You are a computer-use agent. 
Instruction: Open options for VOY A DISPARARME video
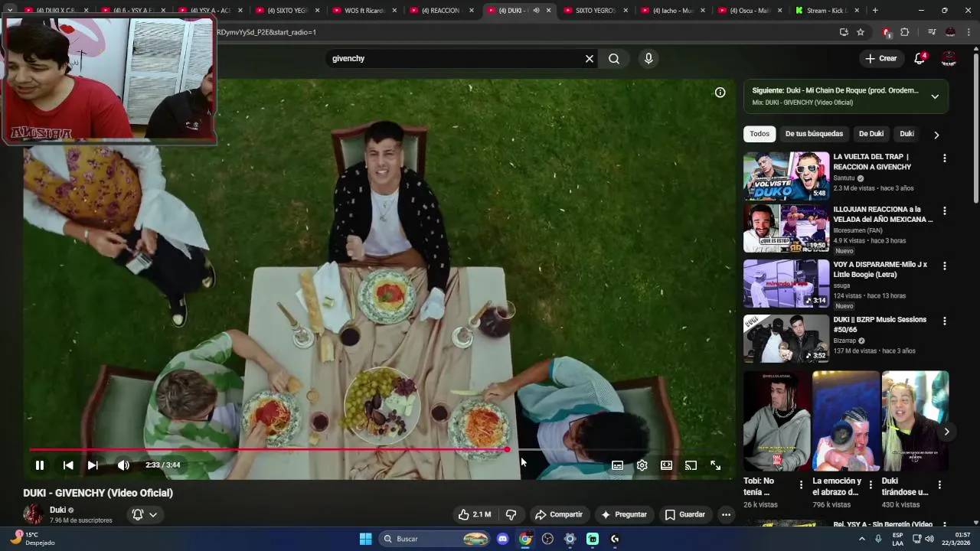pyautogui.click(x=944, y=266)
